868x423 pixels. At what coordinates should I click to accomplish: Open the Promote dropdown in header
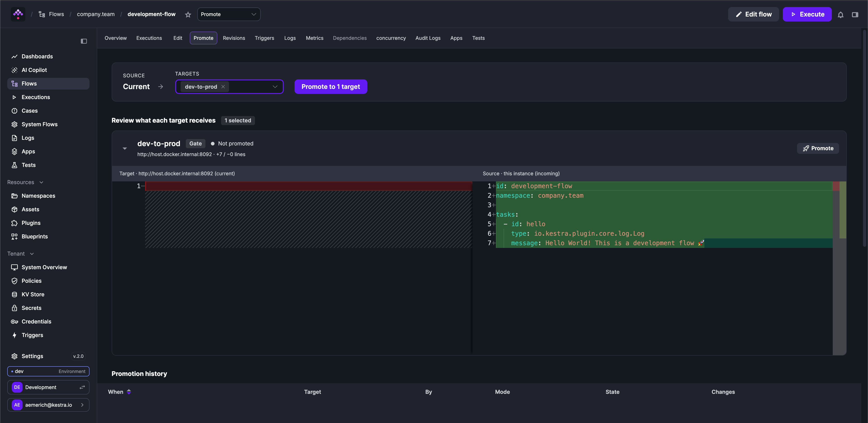(229, 14)
